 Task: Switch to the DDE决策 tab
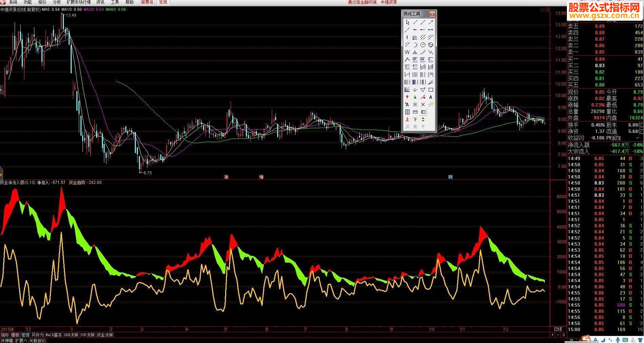tap(71, 335)
